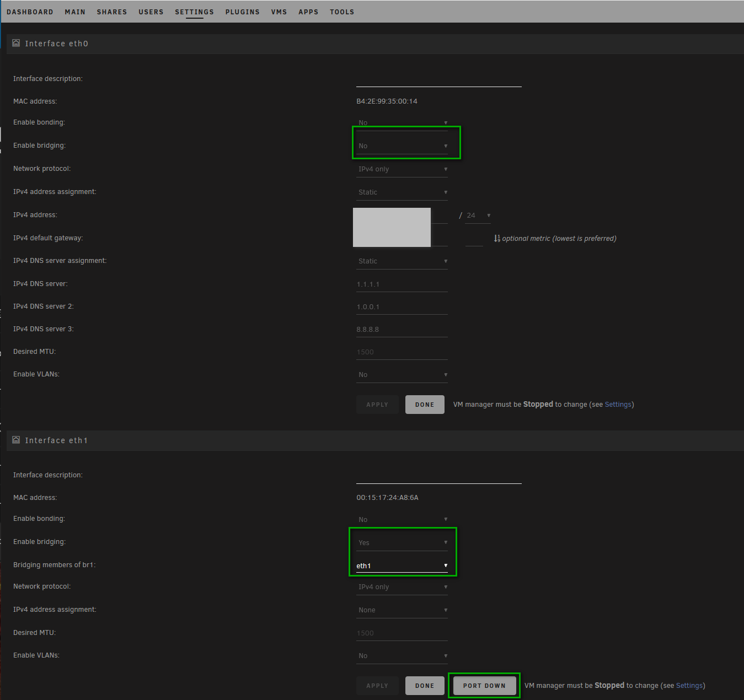This screenshot has height=700, width=744.
Task: Click Apply button for eth0
Action: pos(377,405)
